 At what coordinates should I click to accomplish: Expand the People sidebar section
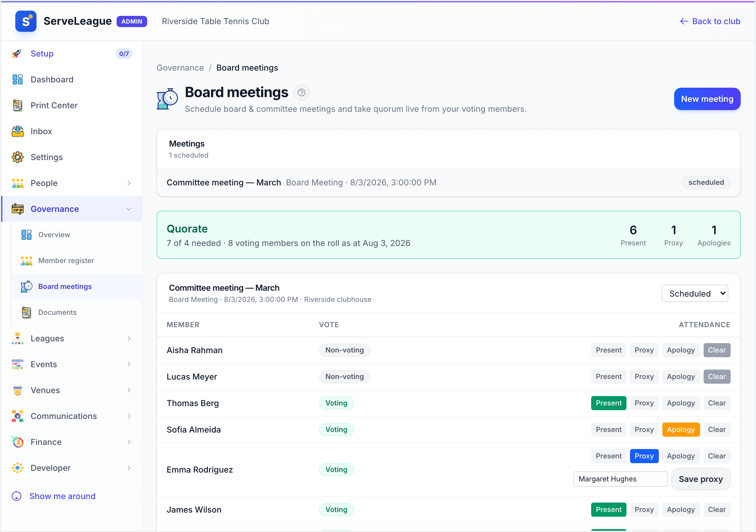click(129, 183)
